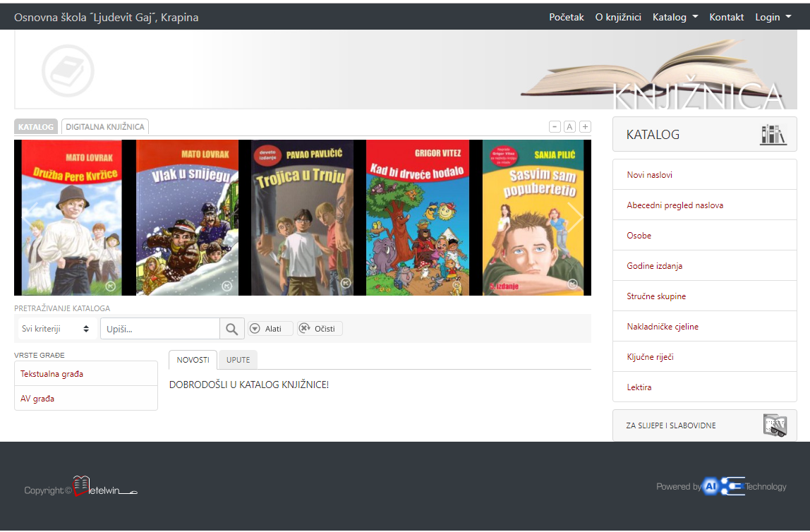Click the PRETRAŽIVANJE KATALOGA label
This screenshot has height=532, width=810.
[62, 308]
